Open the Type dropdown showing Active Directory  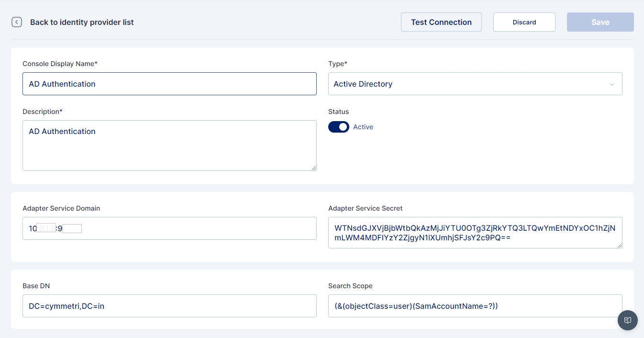tap(469, 84)
